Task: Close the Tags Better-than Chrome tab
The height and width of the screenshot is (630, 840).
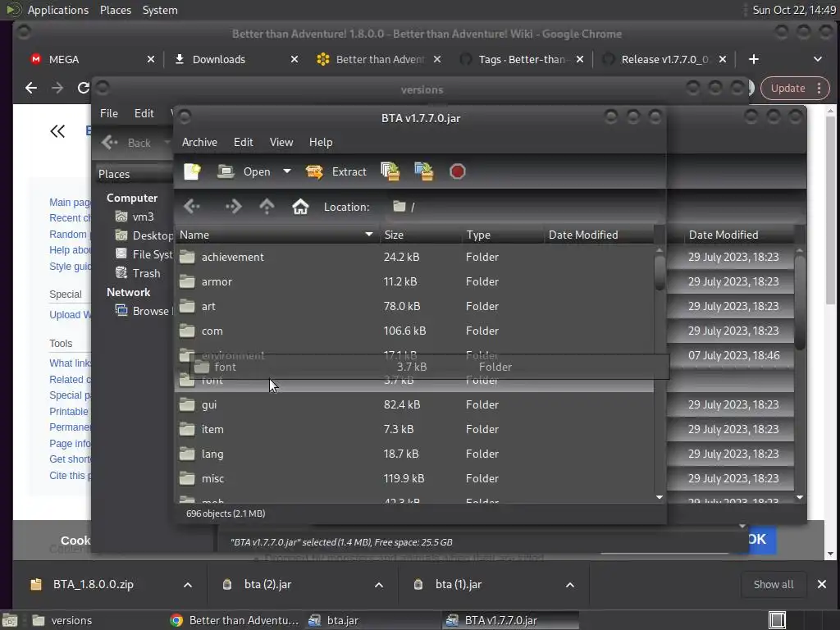Action: click(580, 59)
